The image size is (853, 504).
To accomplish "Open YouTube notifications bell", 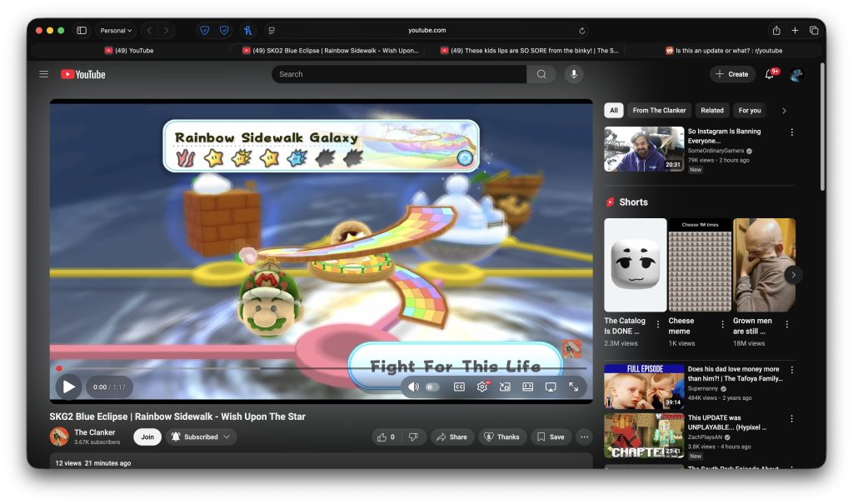I will point(770,74).
